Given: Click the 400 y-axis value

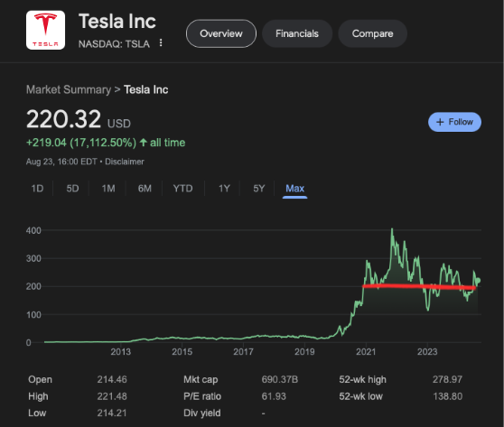Looking at the screenshot, I should coord(33,230).
